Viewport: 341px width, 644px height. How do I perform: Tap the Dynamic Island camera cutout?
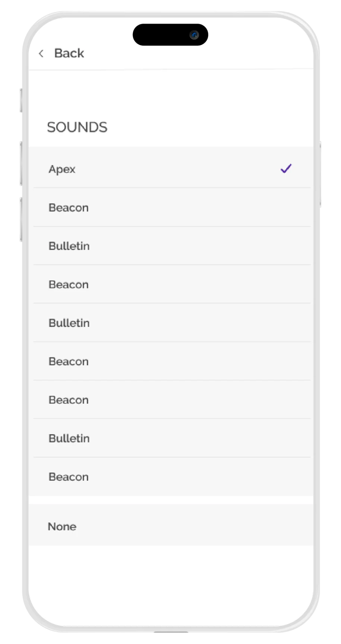coord(170,35)
